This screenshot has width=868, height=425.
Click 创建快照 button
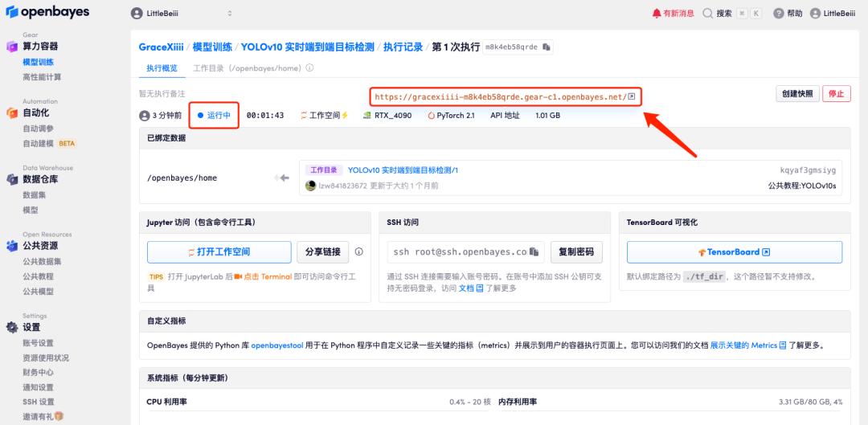pyautogui.click(x=797, y=93)
